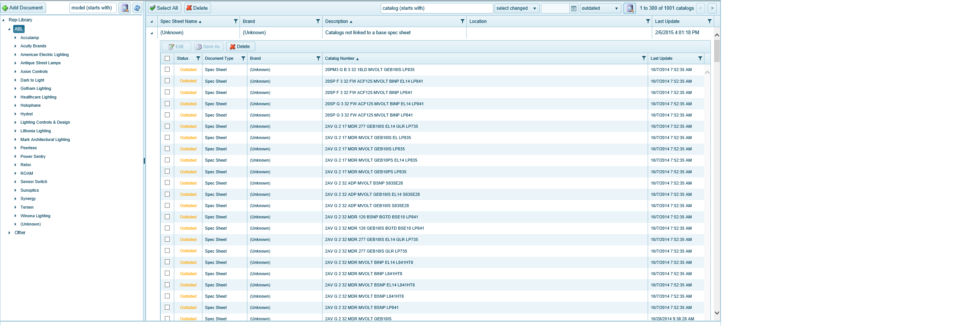Expand the Acuity Brands node

(15, 47)
